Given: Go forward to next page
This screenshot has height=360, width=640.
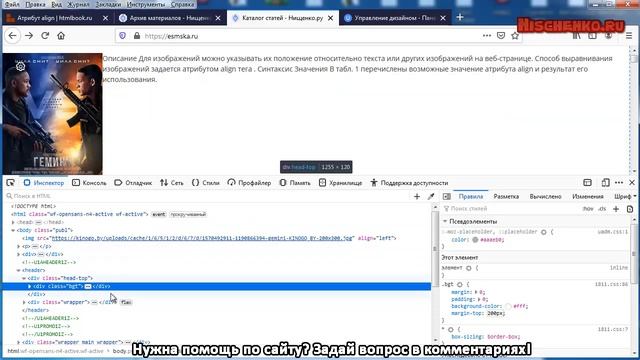Looking at the screenshot, I should point(29,36).
